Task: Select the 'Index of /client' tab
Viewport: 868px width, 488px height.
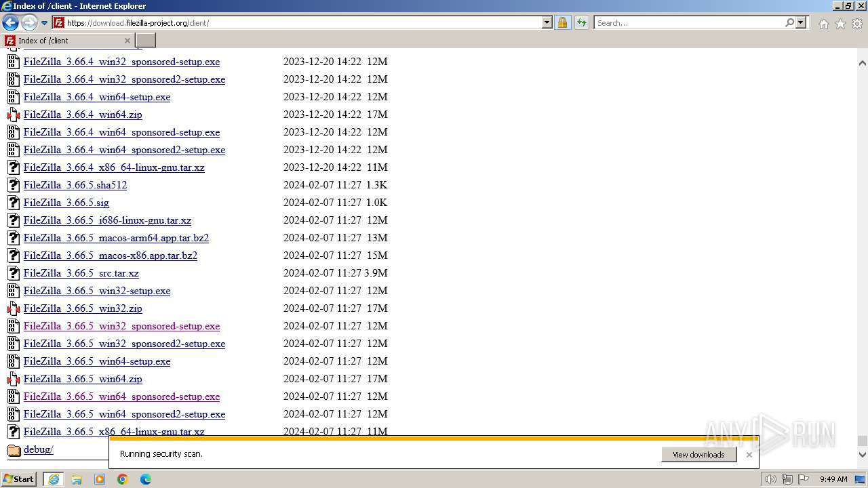Action: (68, 40)
